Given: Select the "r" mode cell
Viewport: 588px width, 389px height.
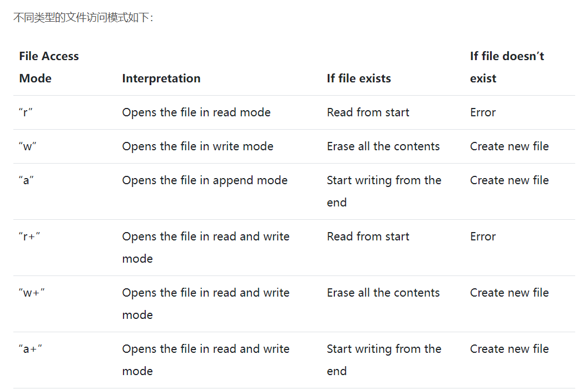Looking at the screenshot, I should point(26,112).
